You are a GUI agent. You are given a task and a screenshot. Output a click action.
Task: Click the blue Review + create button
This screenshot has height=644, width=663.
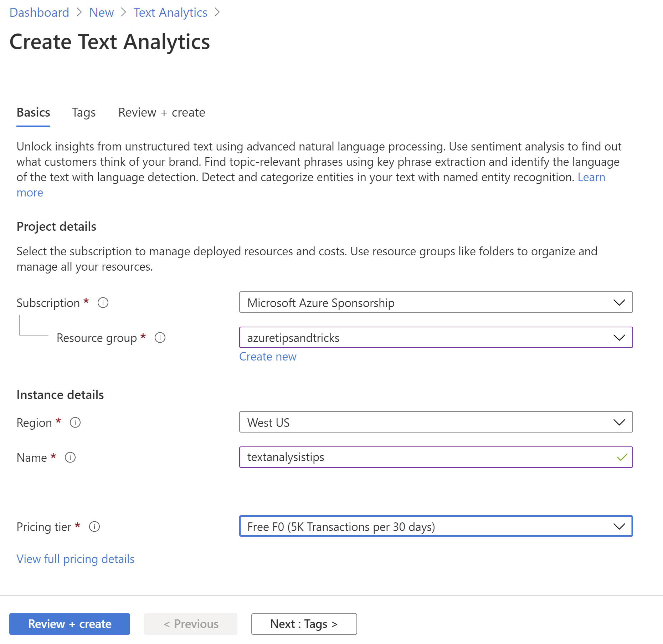pos(70,624)
